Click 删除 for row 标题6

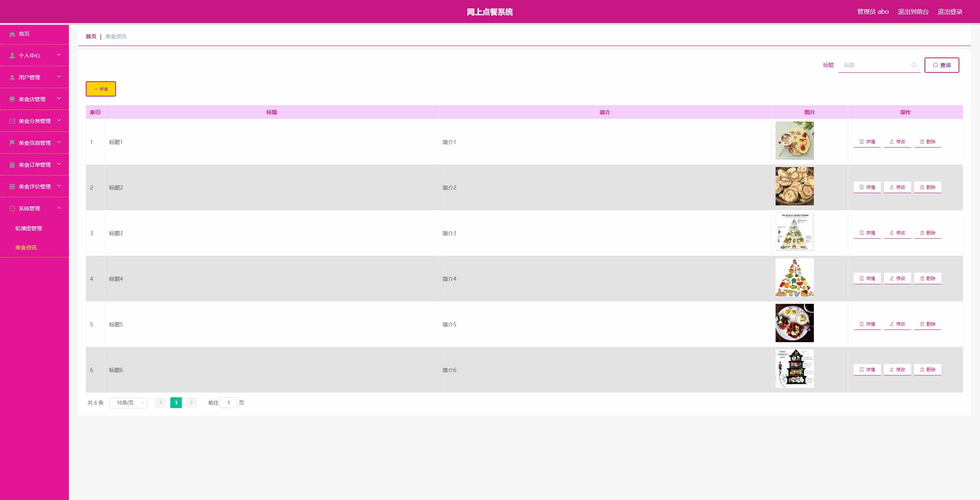[928, 370]
